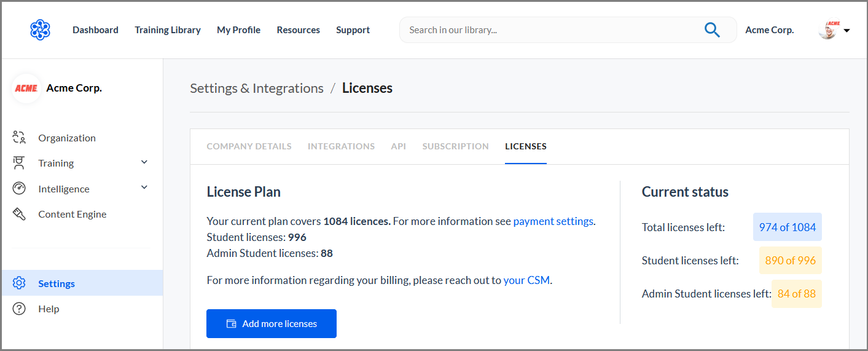Follow the your CSM link

point(526,280)
